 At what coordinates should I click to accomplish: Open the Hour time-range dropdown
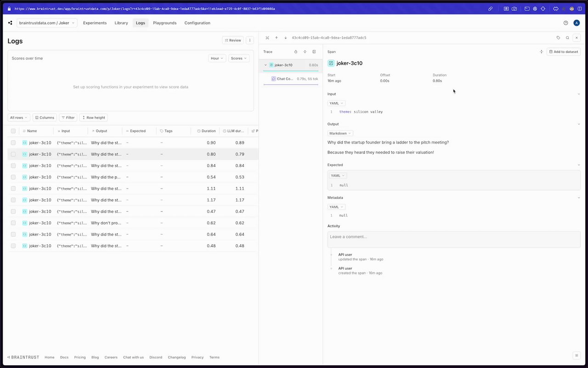pyautogui.click(x=217, y=58)
